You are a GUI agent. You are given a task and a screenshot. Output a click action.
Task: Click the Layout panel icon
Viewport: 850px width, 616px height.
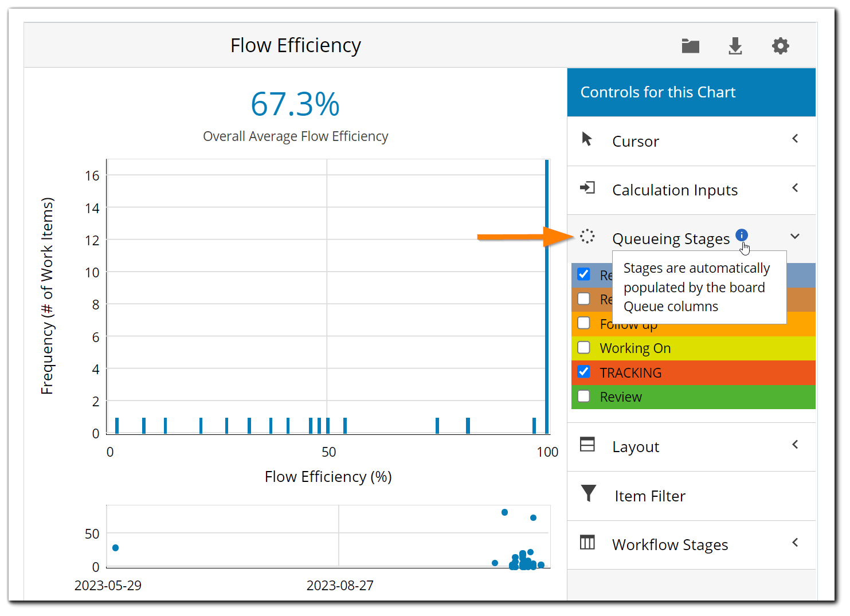click(x=587, y=445)
